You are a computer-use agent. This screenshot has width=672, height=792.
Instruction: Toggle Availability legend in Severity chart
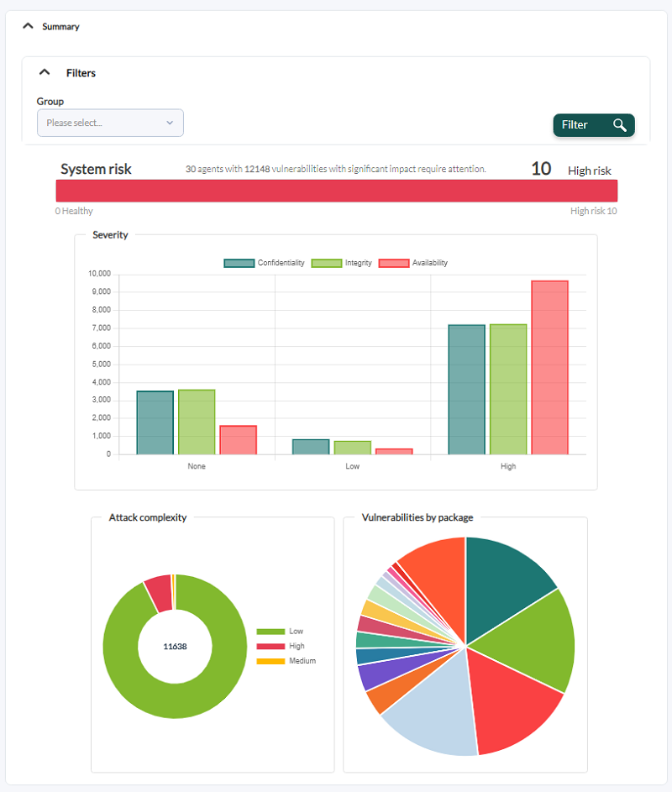coord(412,263)
